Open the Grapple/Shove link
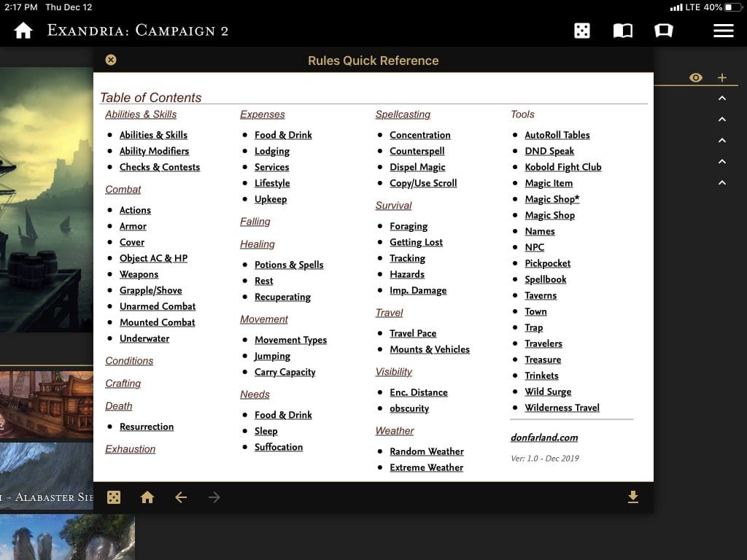This screenshot has height=560, width=747. tap(150, 290)
